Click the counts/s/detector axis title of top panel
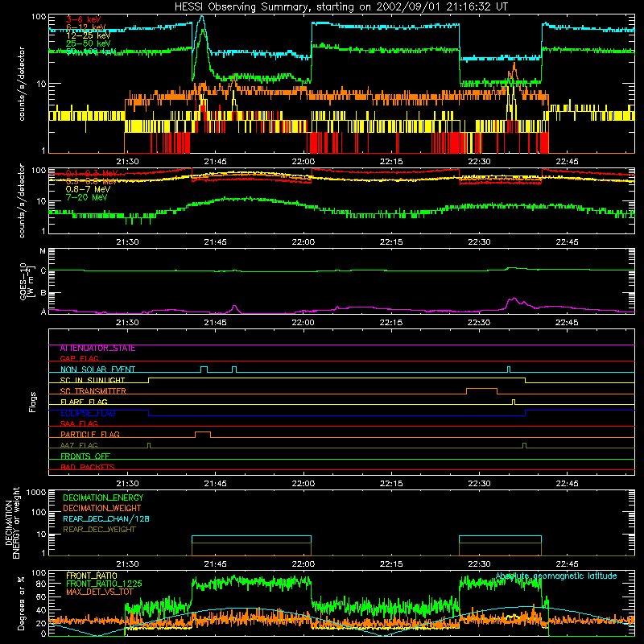The height and width of the screenshot is (644, 644). click(22, 84)
